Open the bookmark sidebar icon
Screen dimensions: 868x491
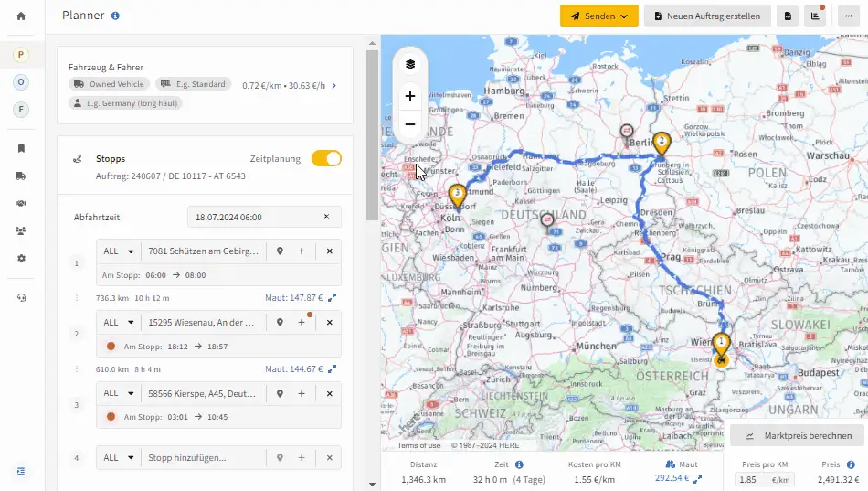21,148
